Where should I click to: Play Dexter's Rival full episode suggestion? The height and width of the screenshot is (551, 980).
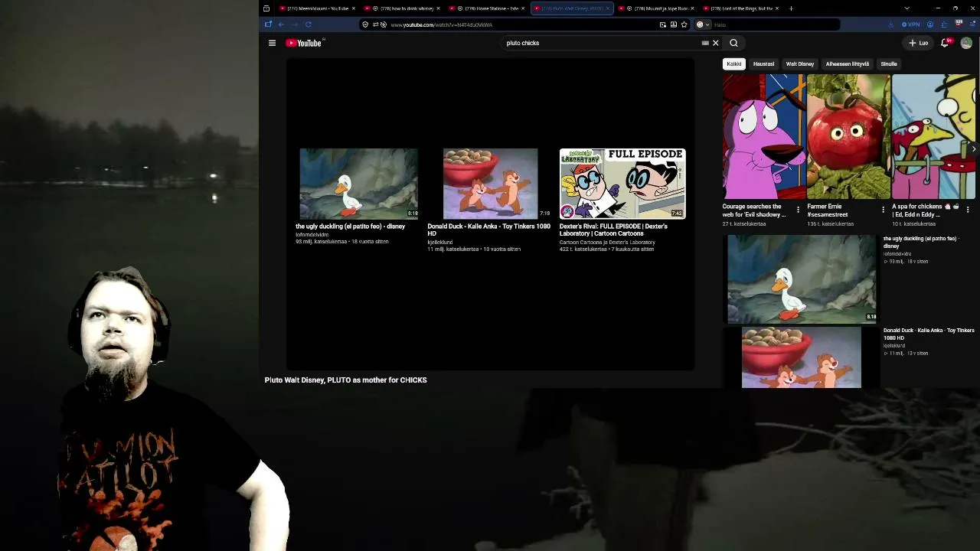622,184
